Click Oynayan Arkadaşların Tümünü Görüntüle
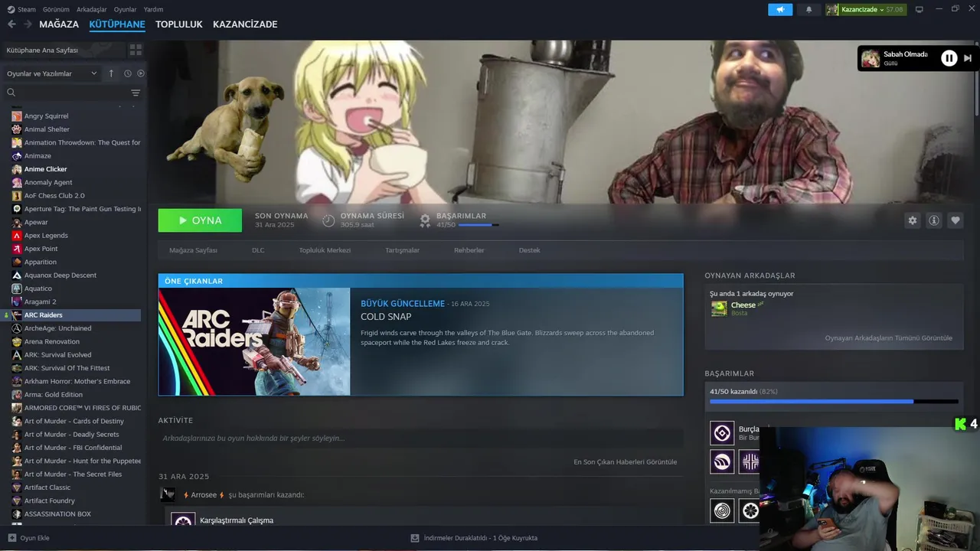Screen dimensions: 980x551 (x=888, y=338)
